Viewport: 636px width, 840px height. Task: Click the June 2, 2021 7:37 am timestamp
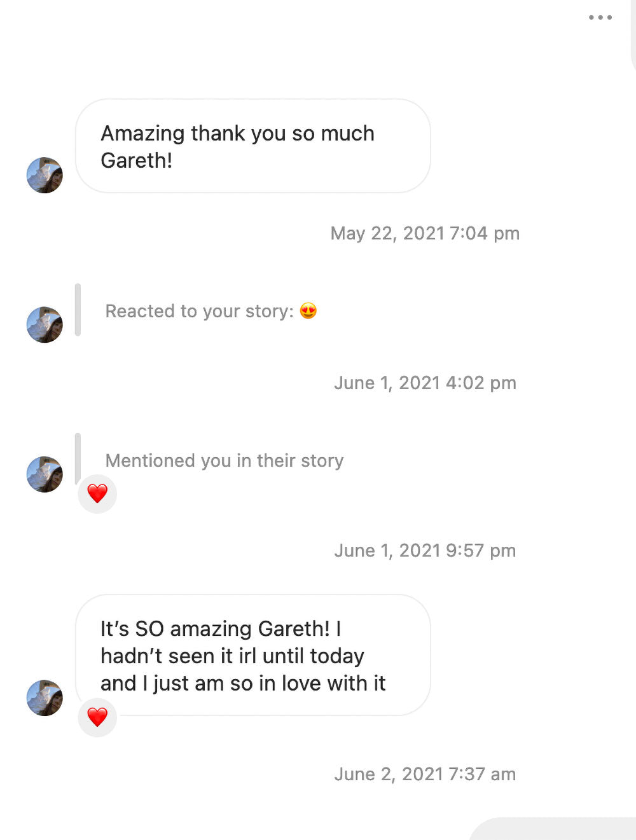(x=425, y=774)
